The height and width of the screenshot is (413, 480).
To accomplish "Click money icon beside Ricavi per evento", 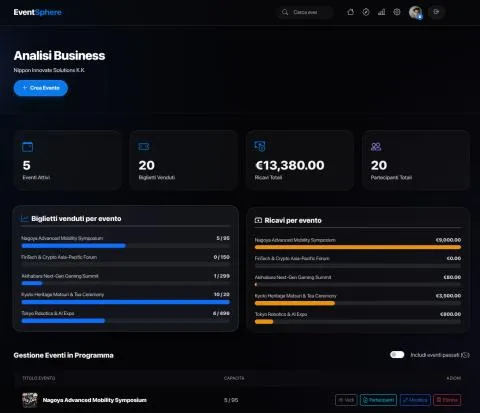I will (x=258, y=220).
